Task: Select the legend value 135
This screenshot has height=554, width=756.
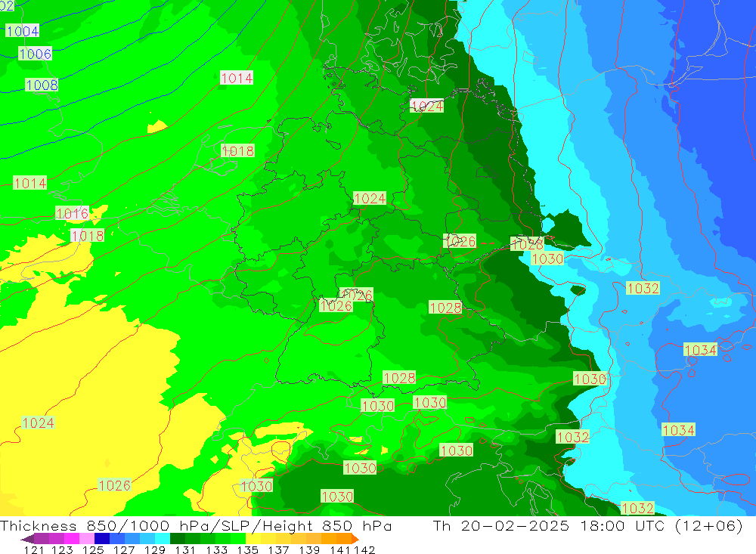Action: pyautogui.click(x=247, y=549)
